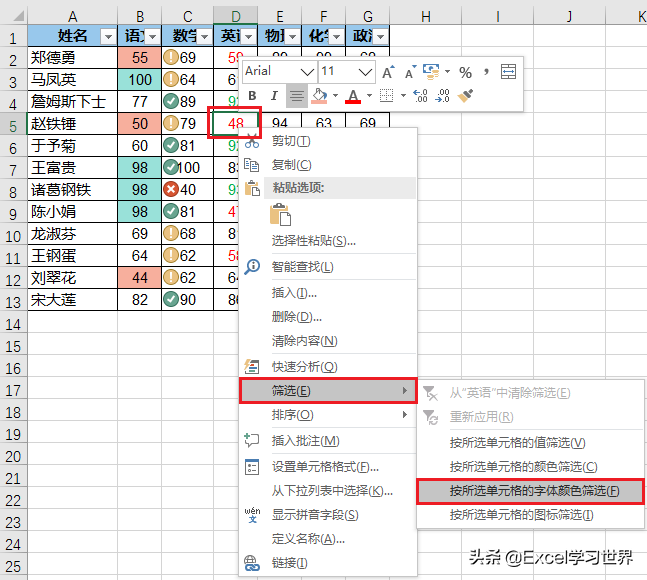
Task: Apply the Fill Color bucket
Action: tap(319, 96)
